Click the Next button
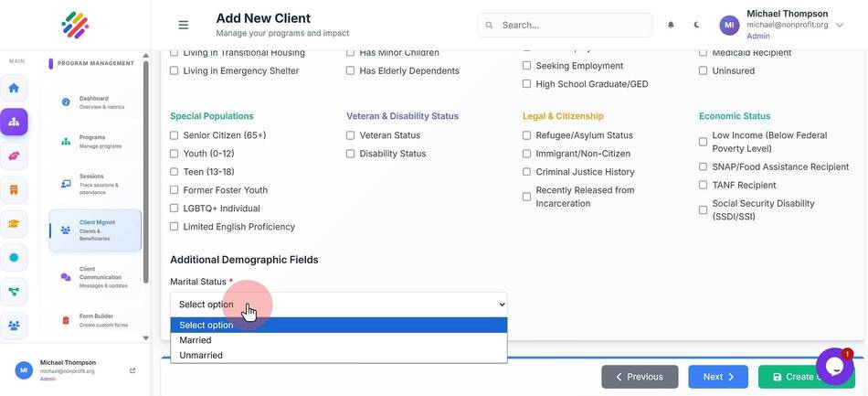Viewport: 868px width, 396px height. (x=718, y=377)
